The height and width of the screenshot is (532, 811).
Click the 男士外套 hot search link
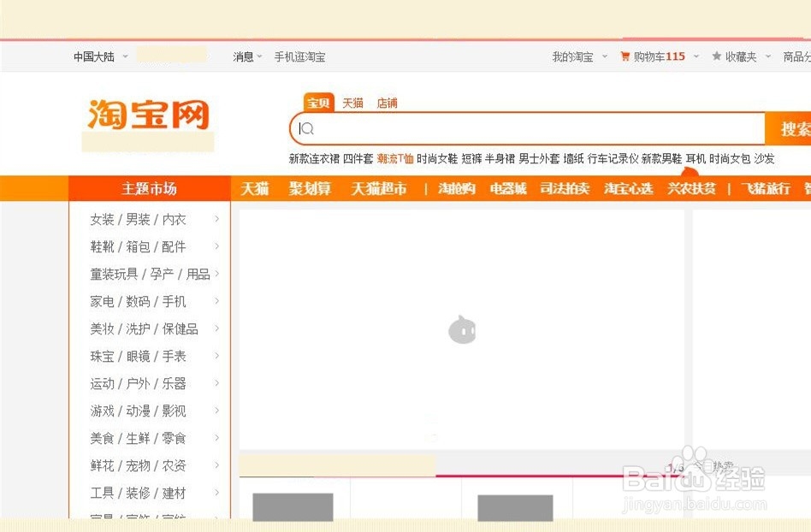(x=540, y=159)
